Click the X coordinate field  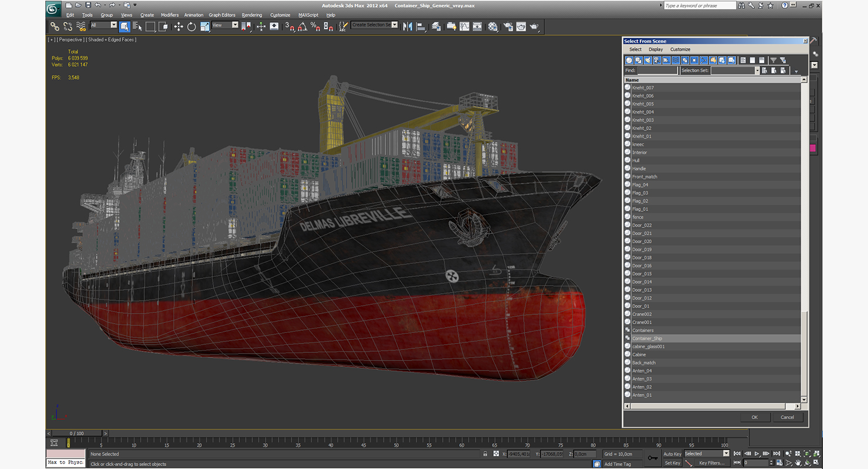coord(518,454)
